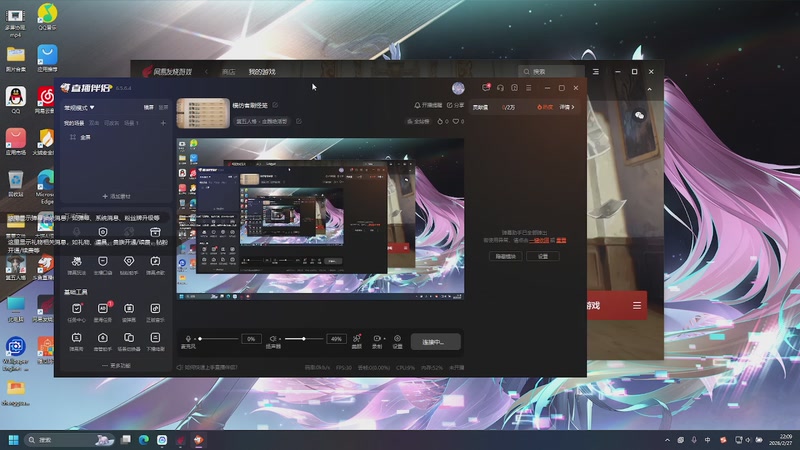Open 任务中心 in basic tools
Viewport: 800px width, 450px height.
point(77,309)
